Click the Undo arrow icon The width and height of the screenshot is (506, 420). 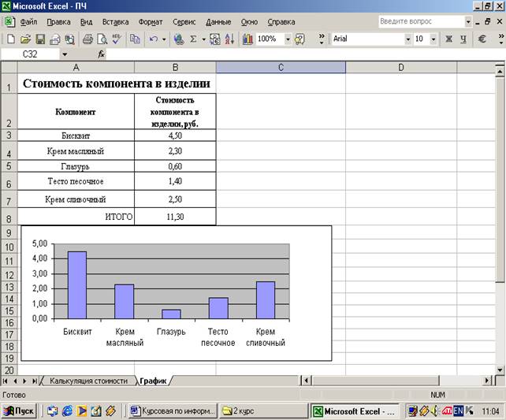[153, 39]
